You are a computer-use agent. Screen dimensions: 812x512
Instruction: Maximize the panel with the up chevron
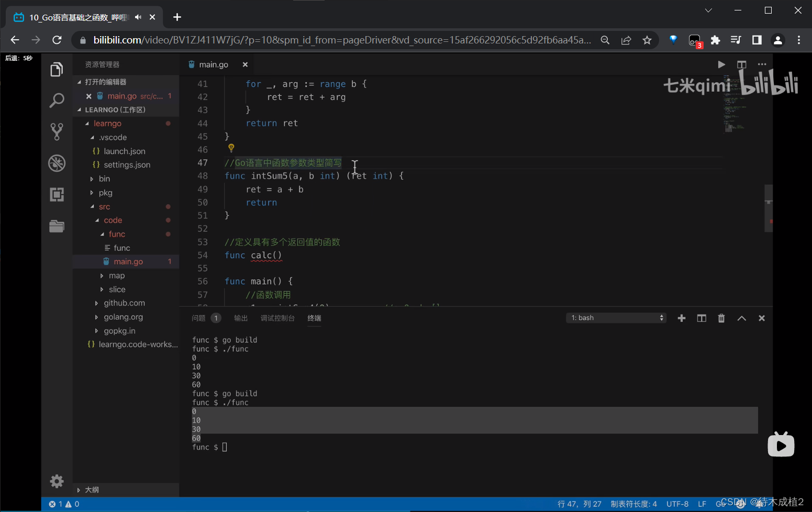click(742, 318)
